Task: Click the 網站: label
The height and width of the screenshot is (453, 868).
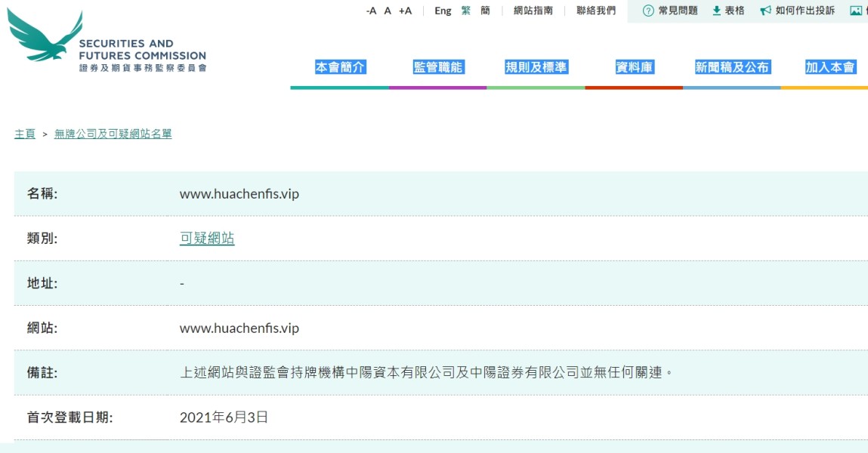Action: click(x=42, y=328)
